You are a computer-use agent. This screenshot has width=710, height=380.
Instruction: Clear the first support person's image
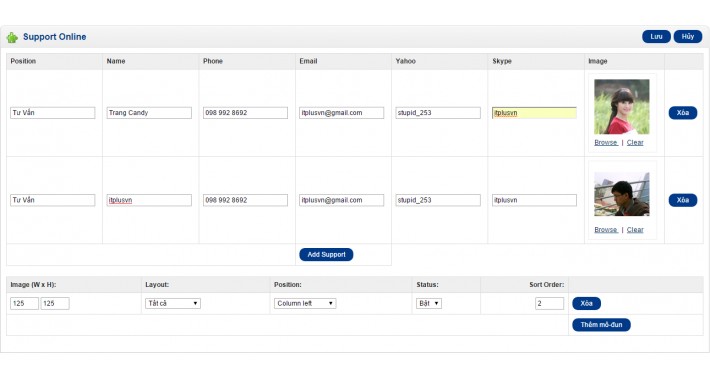point(635,143)
